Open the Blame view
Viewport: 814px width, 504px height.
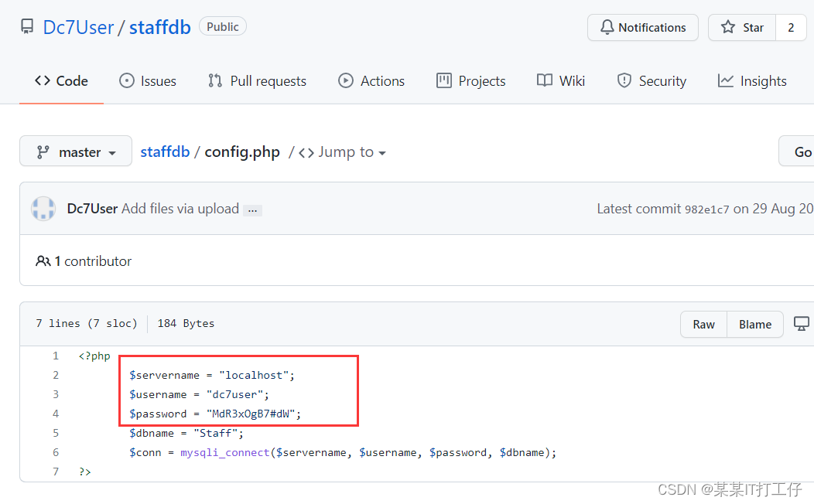(755, 324)
